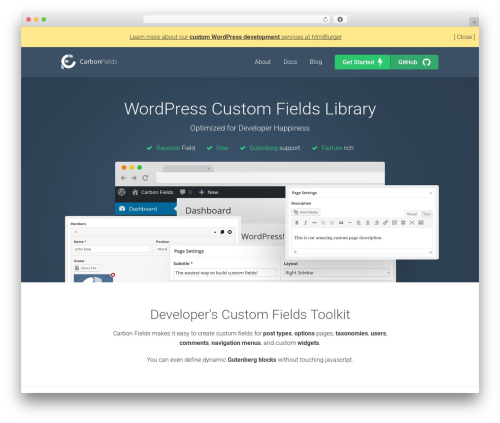
Task: Close the mock browser tab
Action: [x=209, y=169]
